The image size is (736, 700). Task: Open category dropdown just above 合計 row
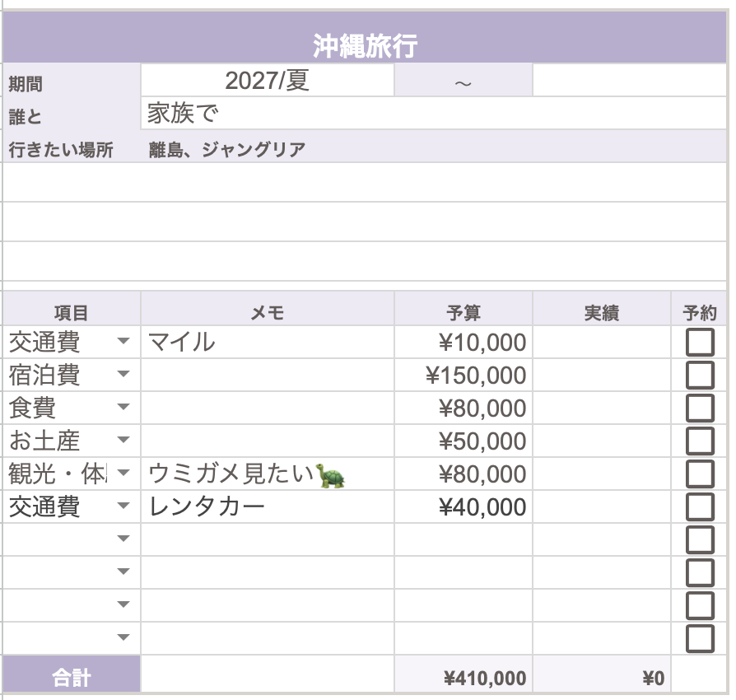(123, 637)
